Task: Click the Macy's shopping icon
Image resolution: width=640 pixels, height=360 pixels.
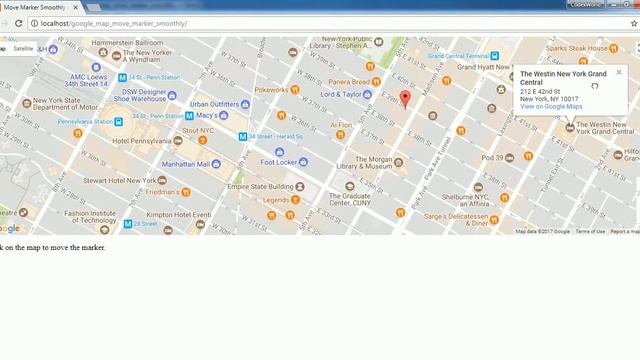Action: (x=223, y=116)
